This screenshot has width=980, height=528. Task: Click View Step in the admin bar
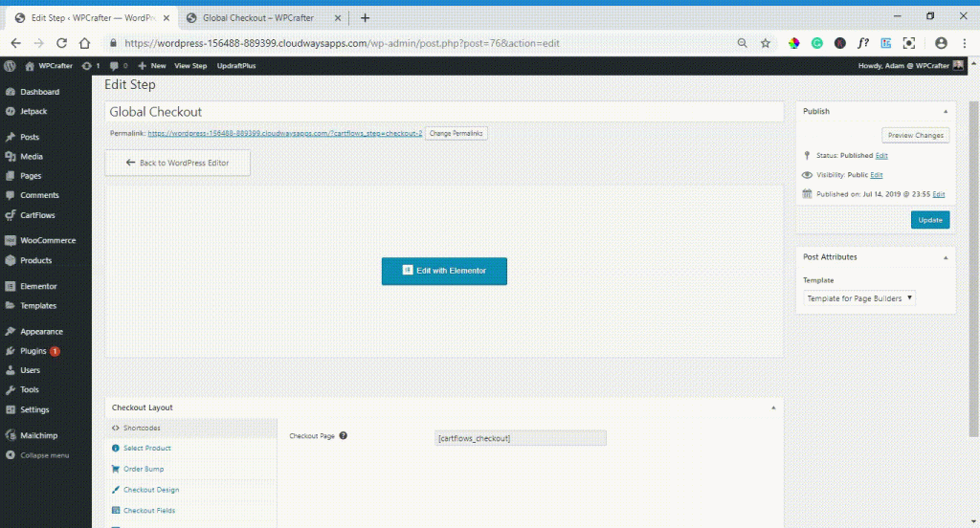(190, 66)
